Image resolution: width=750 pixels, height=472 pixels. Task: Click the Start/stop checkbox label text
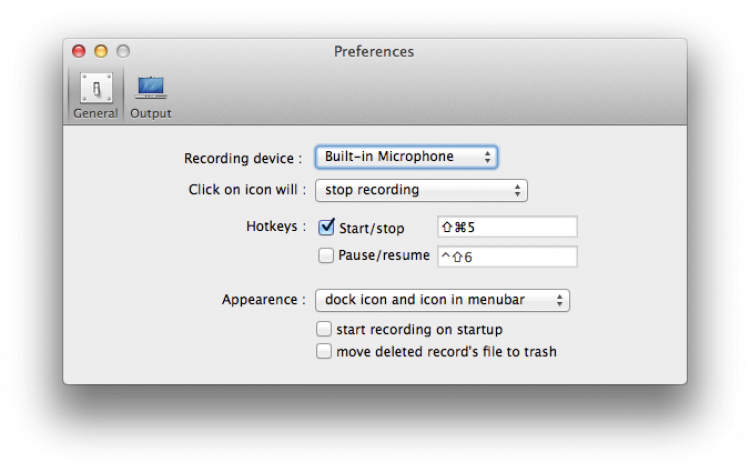click(x=371, y=228)
